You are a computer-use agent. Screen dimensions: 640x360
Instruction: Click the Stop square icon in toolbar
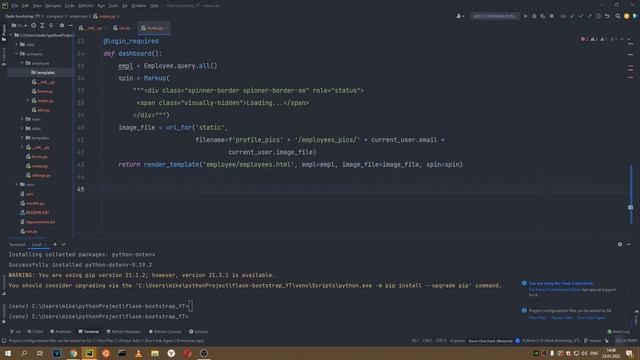pyautogui.click(x=551, y=16)
